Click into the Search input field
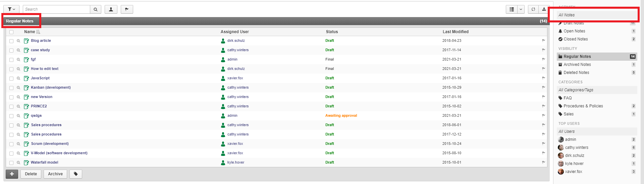 point(56,9)
